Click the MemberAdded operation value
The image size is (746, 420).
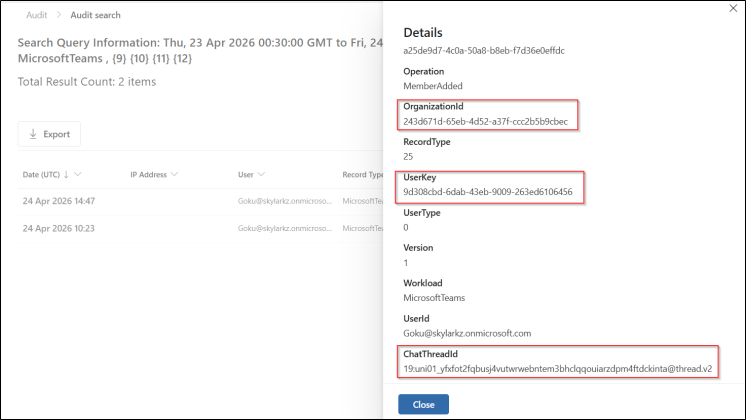click(433, 86)
